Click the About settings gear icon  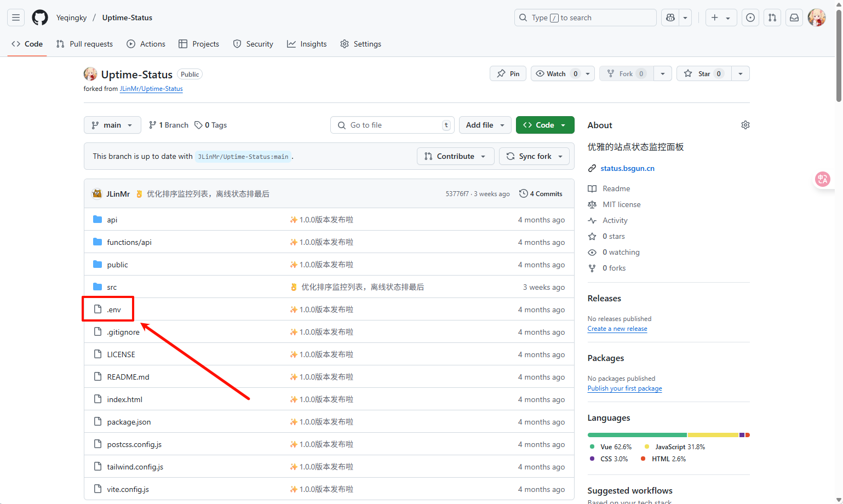click(x=745, y=125)
